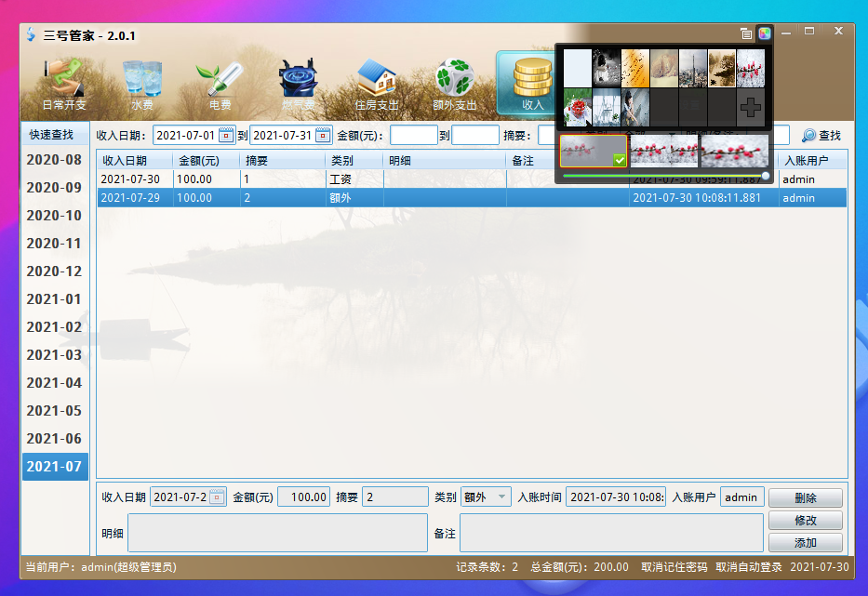The image size is (868, 596).
Task: Click 总金额(元): 200.00 in status bar
Action: tap(580, 567)
